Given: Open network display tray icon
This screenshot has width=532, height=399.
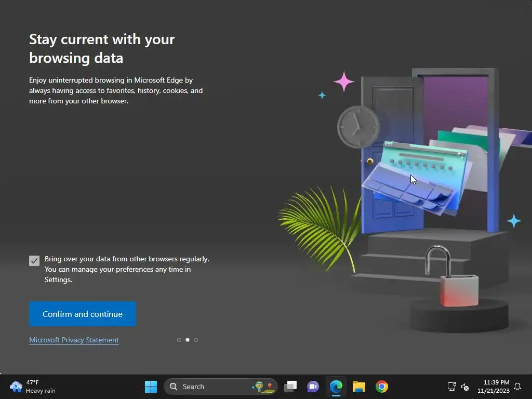Looking at the screenshot, I should pyautogui.click(x=451, y=387).
